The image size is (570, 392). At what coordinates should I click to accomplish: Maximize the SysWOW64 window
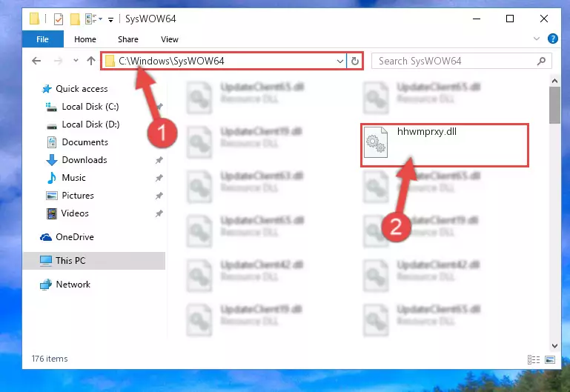click(510, 19)
